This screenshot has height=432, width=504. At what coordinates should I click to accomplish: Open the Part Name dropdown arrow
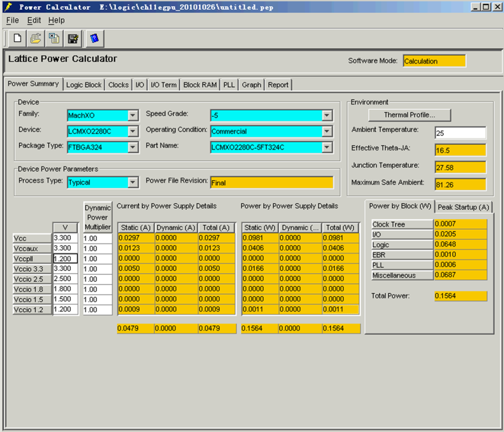tap(327, 147)
